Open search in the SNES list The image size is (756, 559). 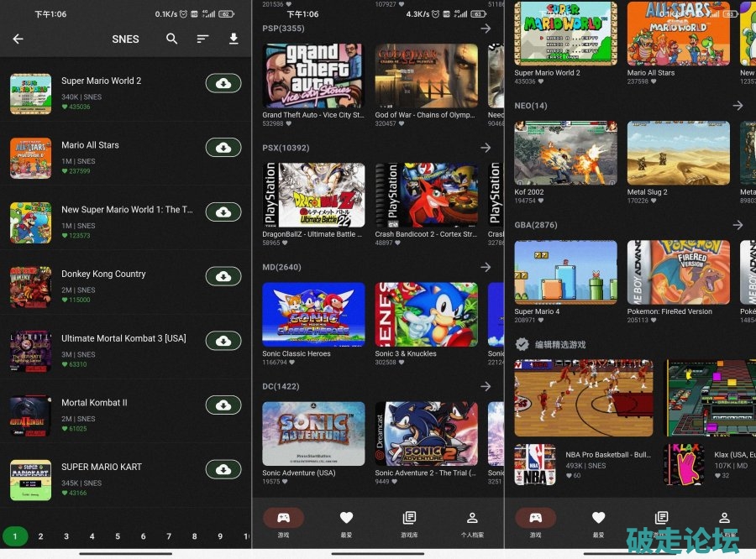(171, 39)
